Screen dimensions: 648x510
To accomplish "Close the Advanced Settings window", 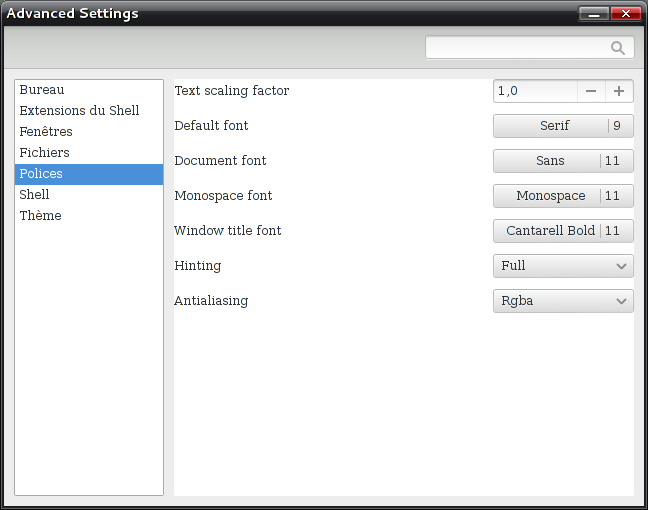I will pyautogui.click(x=626, y=14).
